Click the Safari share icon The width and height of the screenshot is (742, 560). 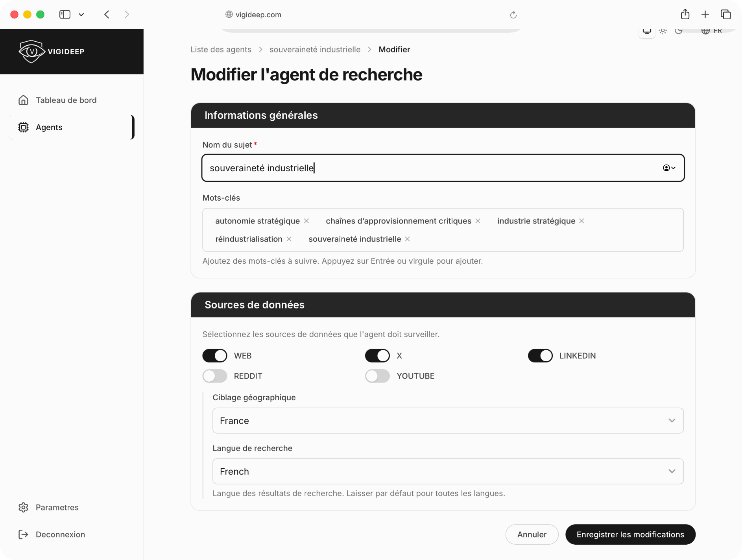tap(685, 15)
